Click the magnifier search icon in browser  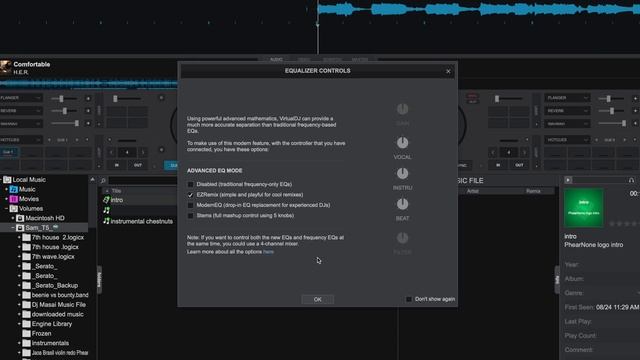[x=103, y=180]
